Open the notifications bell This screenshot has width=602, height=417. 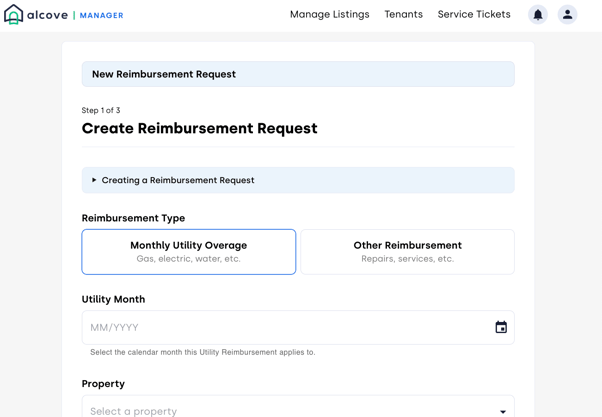538,15
